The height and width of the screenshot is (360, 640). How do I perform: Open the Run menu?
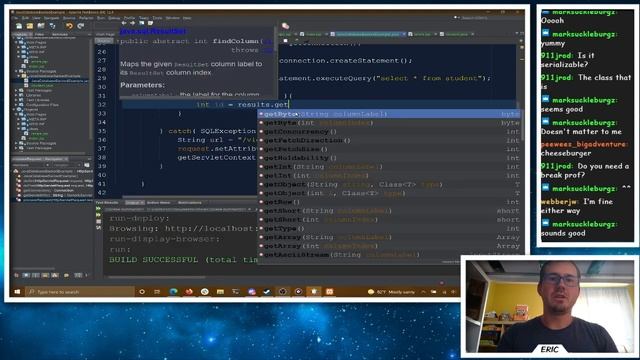click(x=100, y=18)
